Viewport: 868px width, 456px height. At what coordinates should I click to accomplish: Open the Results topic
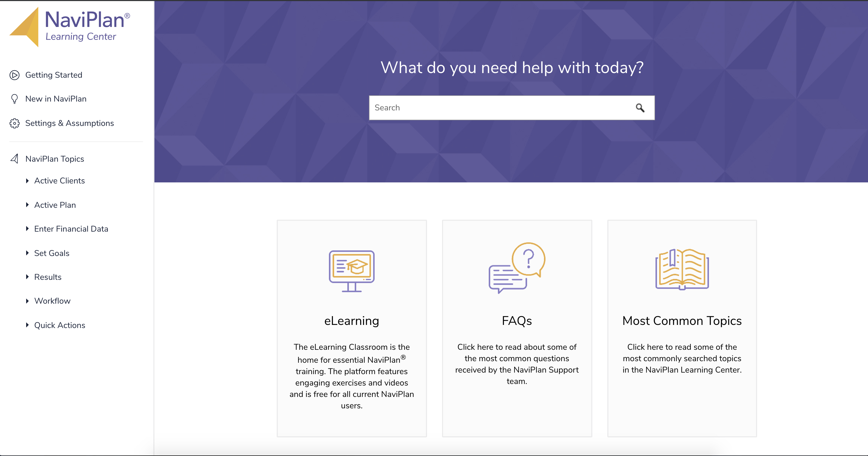coord(48,277)
